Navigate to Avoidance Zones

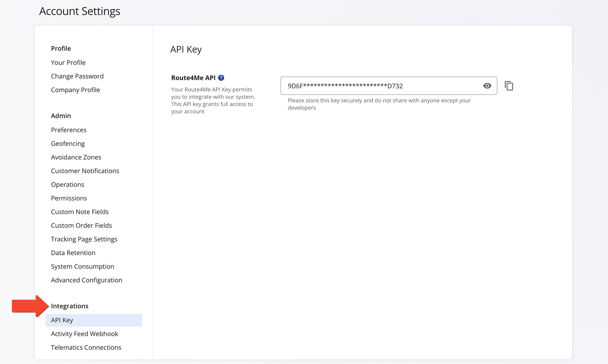click(76, 157)
